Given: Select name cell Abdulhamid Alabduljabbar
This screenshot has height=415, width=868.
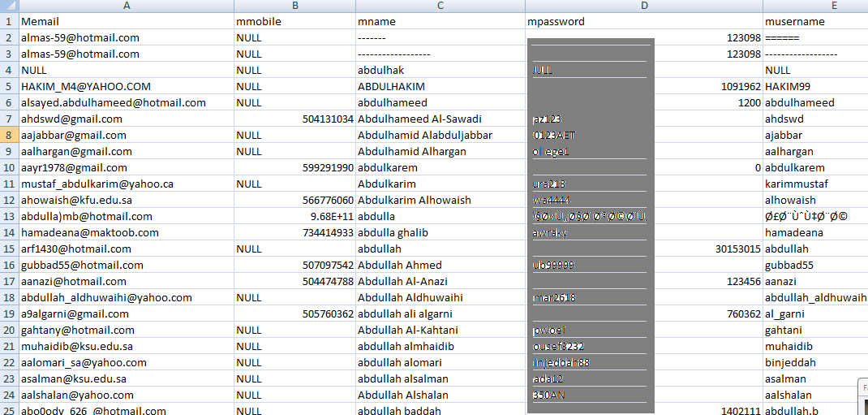Looking at the screenshot, I should (x=440, y=135).
